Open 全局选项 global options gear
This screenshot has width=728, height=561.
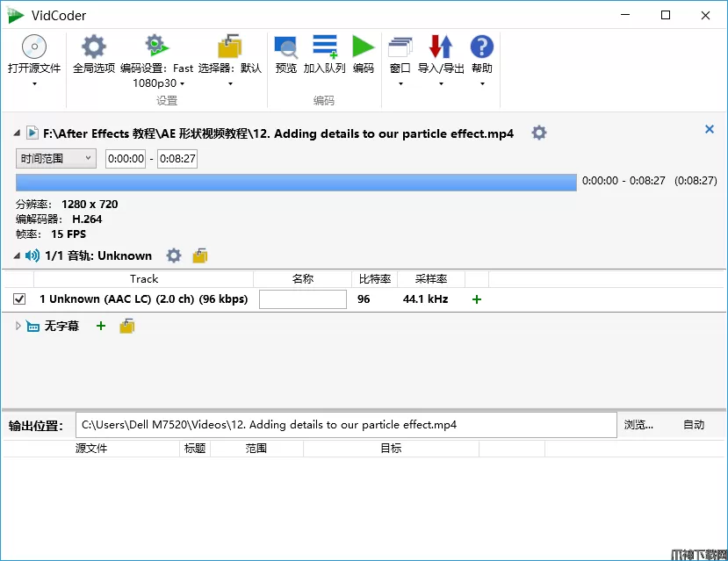[x=94, y=47]
